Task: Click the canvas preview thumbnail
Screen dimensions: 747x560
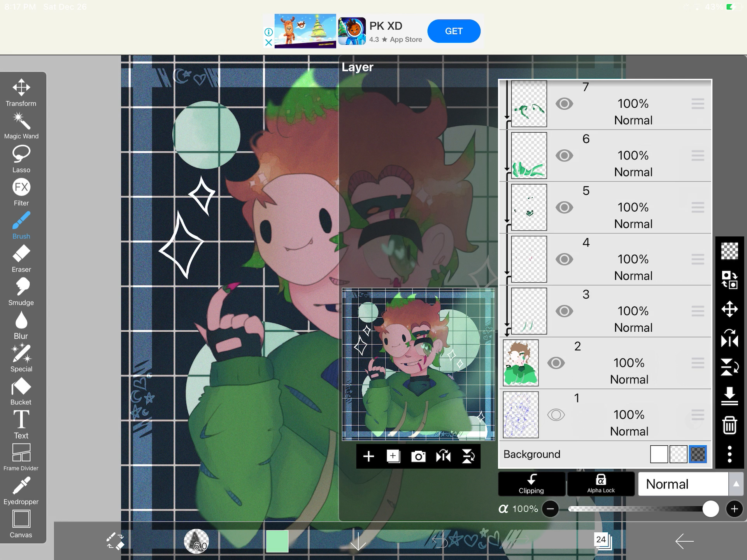Action: [419, 364]
